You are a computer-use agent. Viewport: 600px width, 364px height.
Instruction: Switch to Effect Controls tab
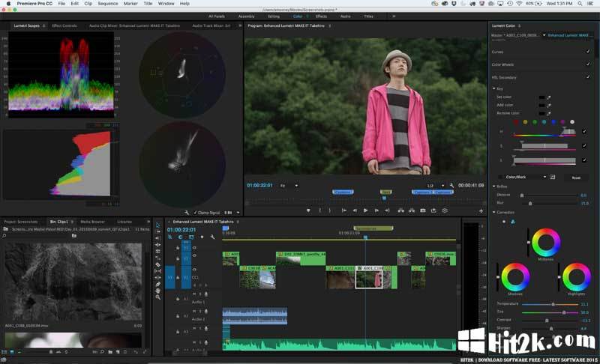tap(64, 26)
